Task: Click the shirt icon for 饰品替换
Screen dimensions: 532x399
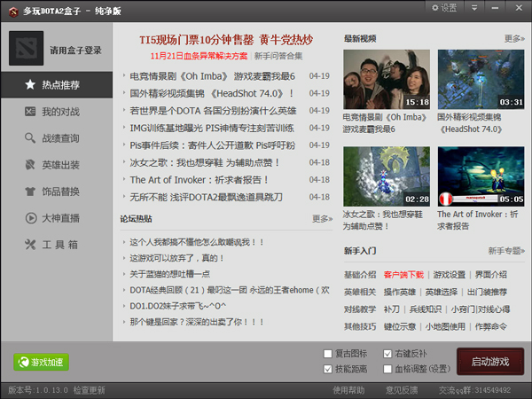Action: pos(30,192)
